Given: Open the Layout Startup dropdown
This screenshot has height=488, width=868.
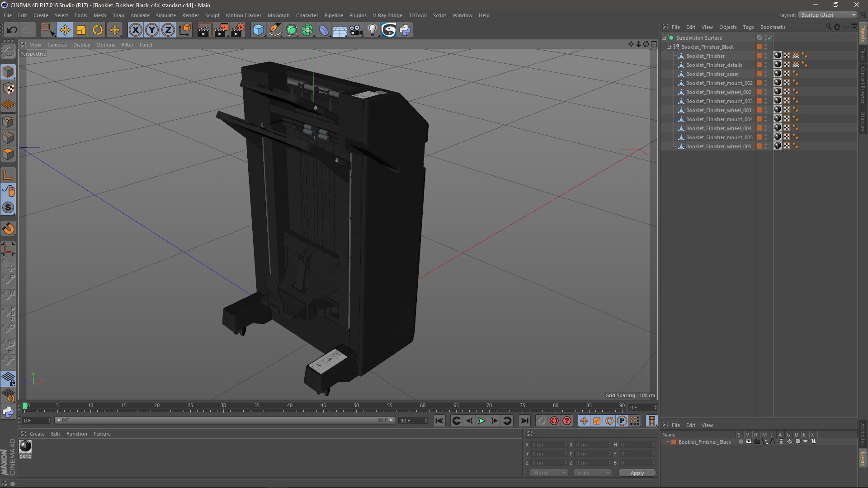Looking at the screenshot, I should click(x=828, y=15).
